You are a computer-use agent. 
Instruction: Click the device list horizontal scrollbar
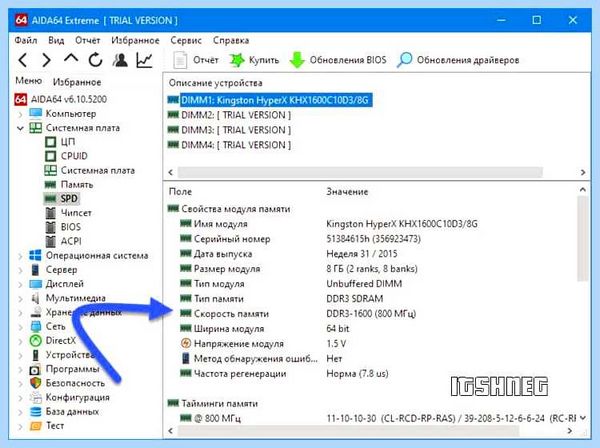[x=360, y=172]
